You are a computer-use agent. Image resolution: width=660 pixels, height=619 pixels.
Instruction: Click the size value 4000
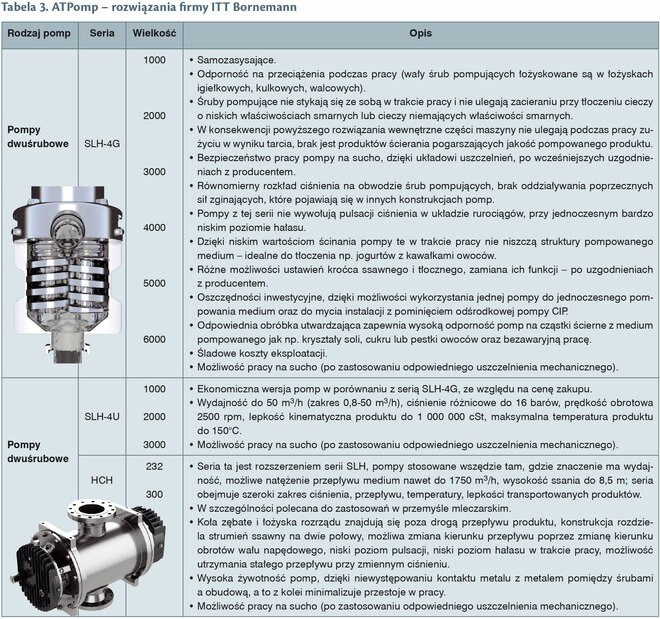pos(154,227)
